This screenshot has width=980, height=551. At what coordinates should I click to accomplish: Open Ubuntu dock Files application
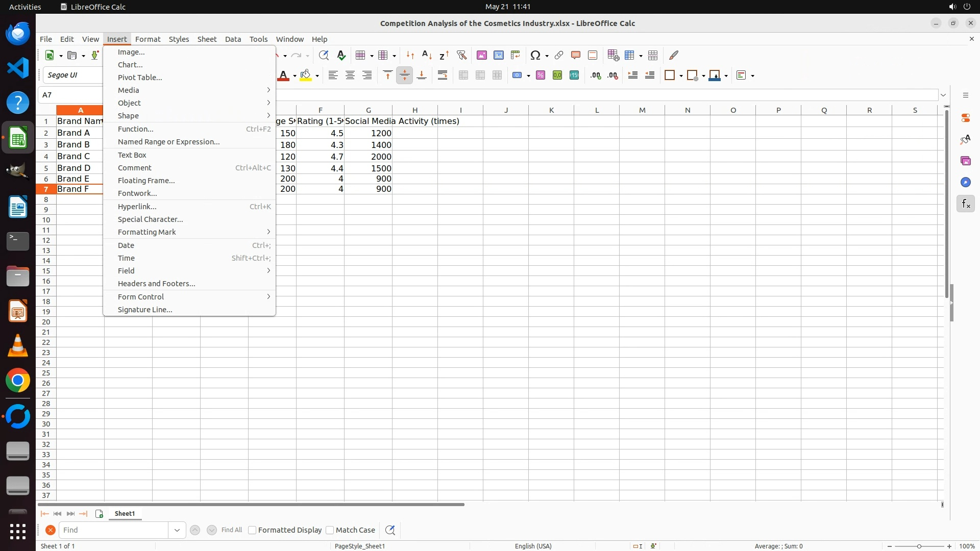pos(18,277)
